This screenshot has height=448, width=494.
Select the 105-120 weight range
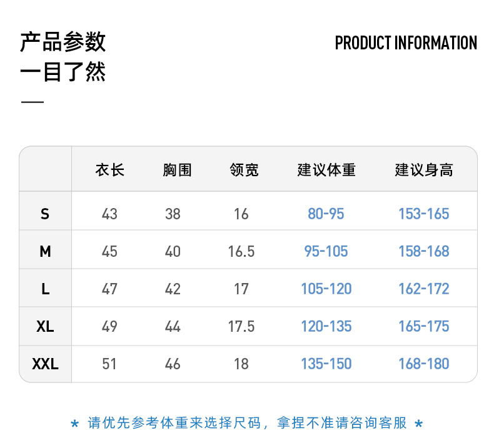tap(326, 289)
